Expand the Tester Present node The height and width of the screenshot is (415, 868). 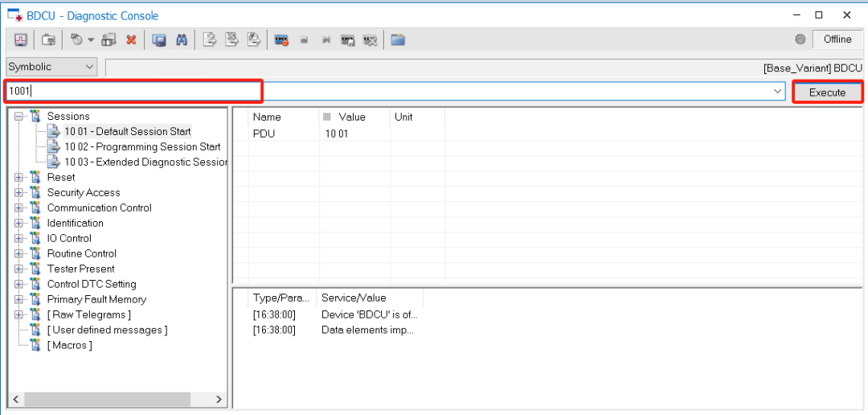pyautogui.click(x=19, y=269)
